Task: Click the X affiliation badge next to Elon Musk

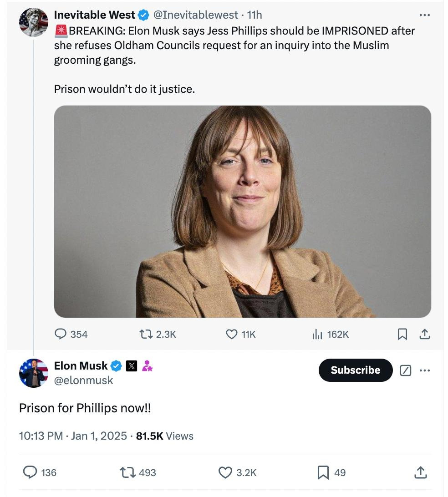Action: (131, 366)
